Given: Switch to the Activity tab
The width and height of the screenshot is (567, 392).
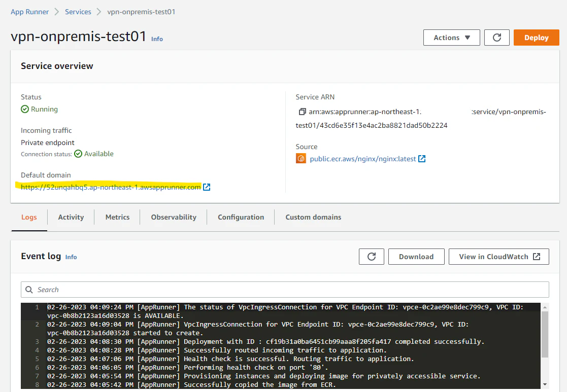Looking at the screenshot, I should pos(71,217).
